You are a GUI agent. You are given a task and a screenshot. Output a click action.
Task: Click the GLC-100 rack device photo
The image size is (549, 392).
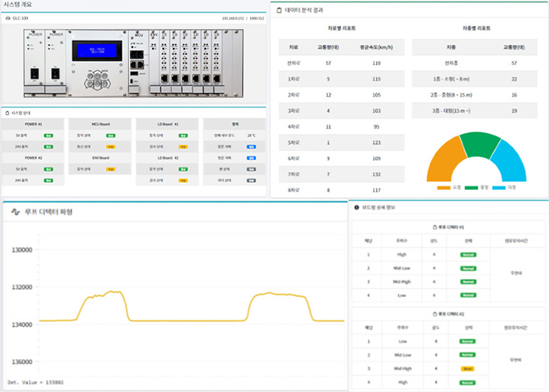[x=133, y=64]
